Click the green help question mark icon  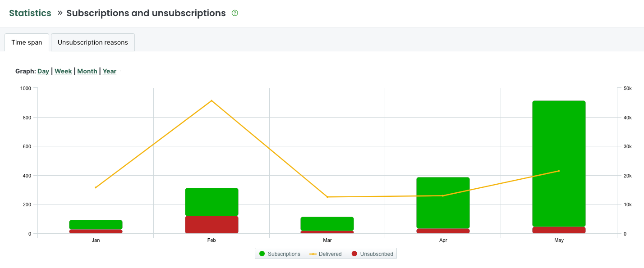coord(235,13)
